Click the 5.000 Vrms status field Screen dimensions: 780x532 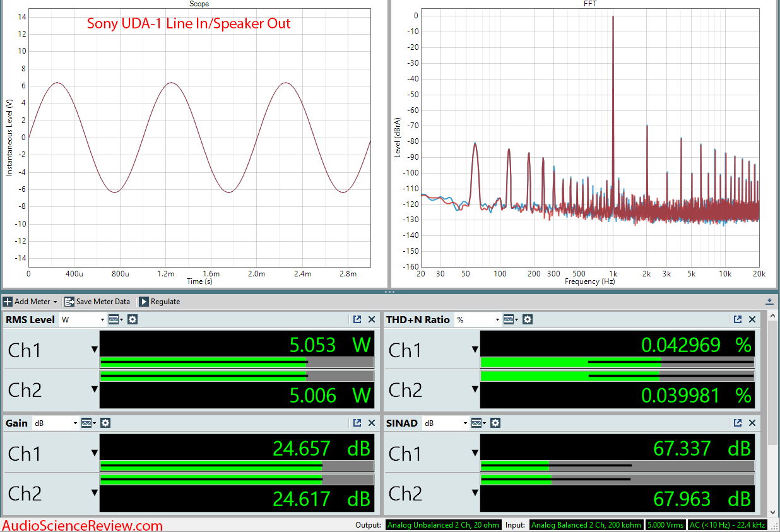point(665,525)
